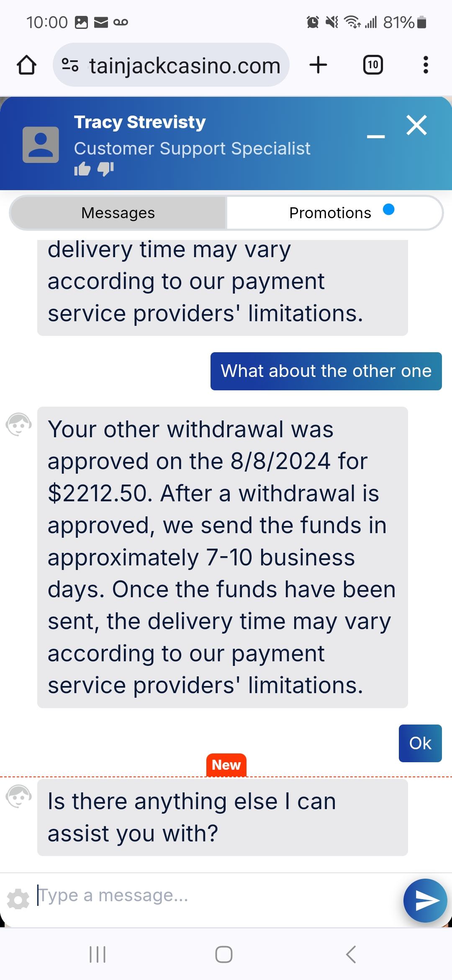
Task: Switch to the Messages tab
Action: (118, 213)
